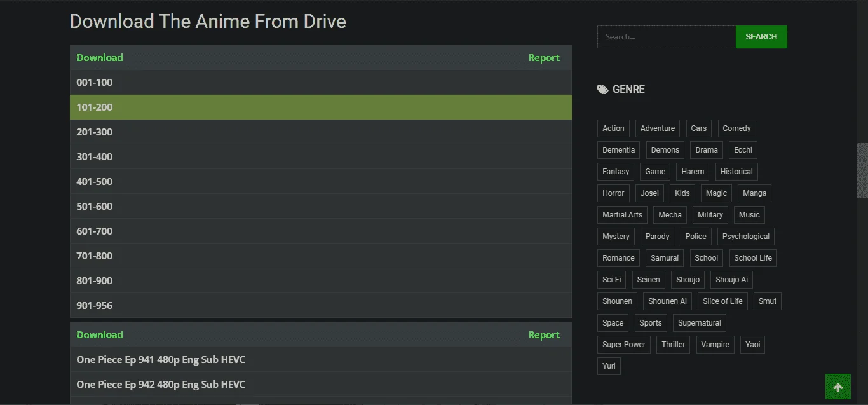Select the Sci-Fi genre tag
Image resolution: width=868 pixels, height=405 pixels.
coord(612,280)
